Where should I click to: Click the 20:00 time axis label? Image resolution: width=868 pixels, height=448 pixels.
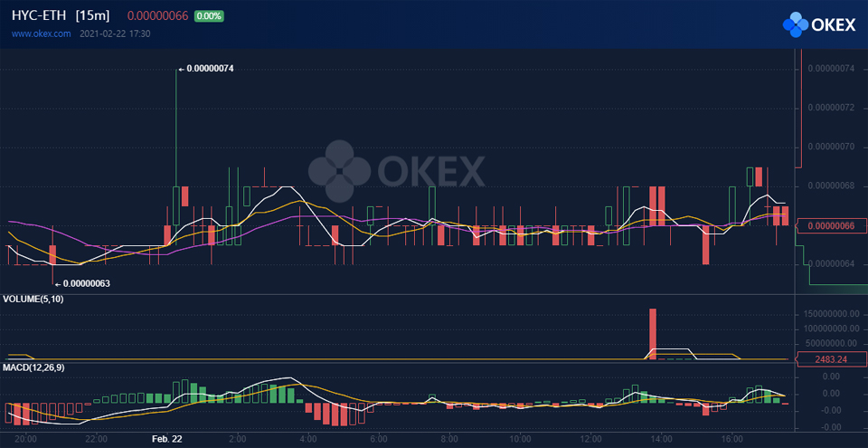(x=26, y=438)
